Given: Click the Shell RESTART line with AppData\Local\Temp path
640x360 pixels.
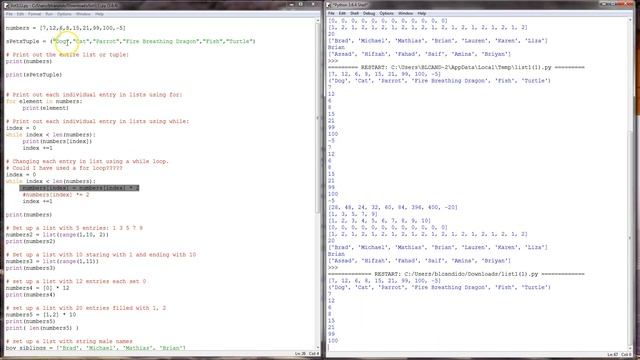Looking at the screenshot, I should [456, 67].
